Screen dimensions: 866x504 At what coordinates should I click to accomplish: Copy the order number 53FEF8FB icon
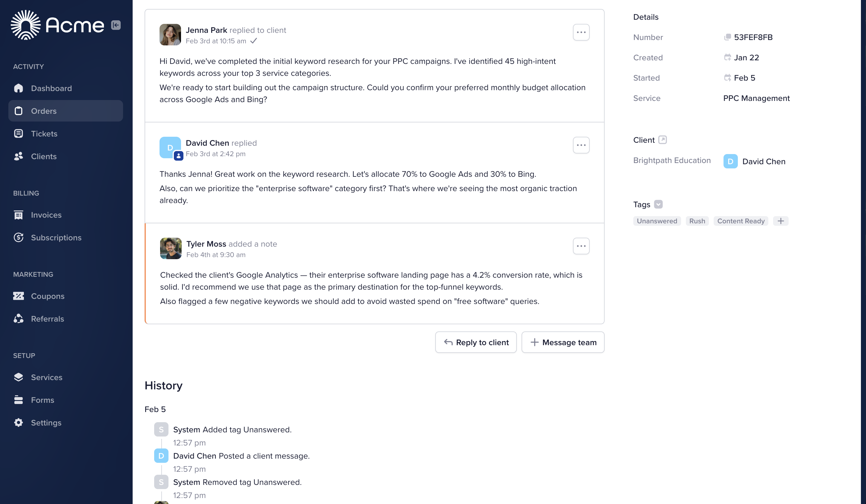tap(727, 37)
